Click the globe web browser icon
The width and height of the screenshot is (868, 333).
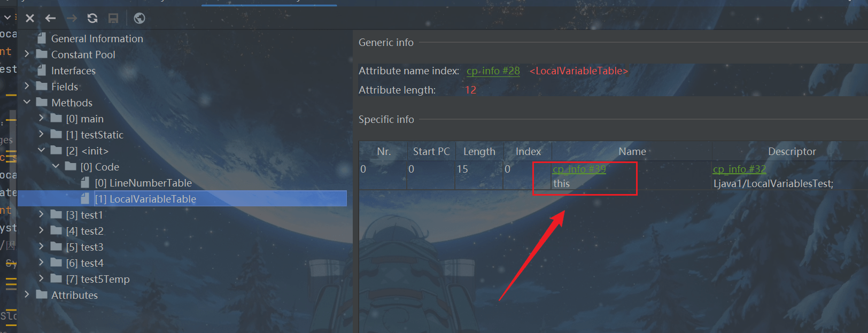click(139, 18)
